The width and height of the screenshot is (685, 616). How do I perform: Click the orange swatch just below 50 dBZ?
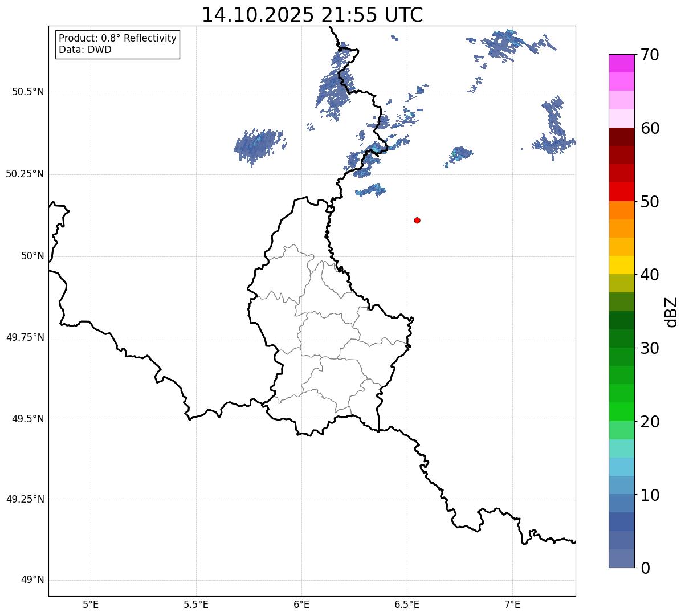[621, 210]
